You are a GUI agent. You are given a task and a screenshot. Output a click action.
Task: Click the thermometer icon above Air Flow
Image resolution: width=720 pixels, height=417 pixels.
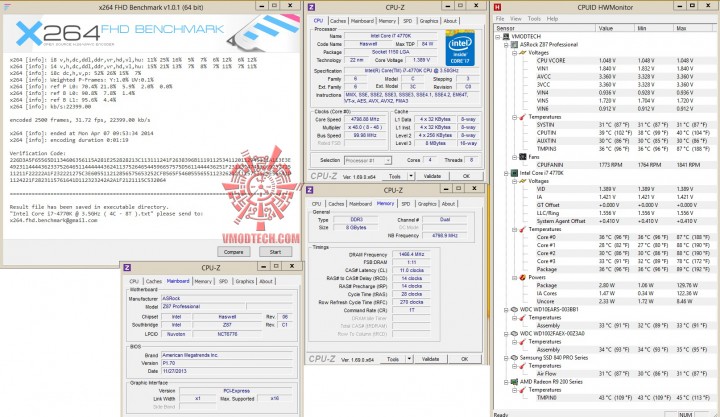[523, 366]
